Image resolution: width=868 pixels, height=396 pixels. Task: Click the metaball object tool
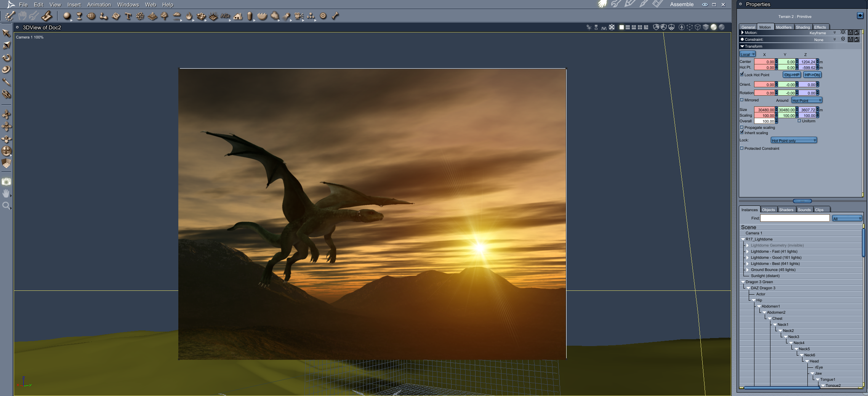click(103, 16)
